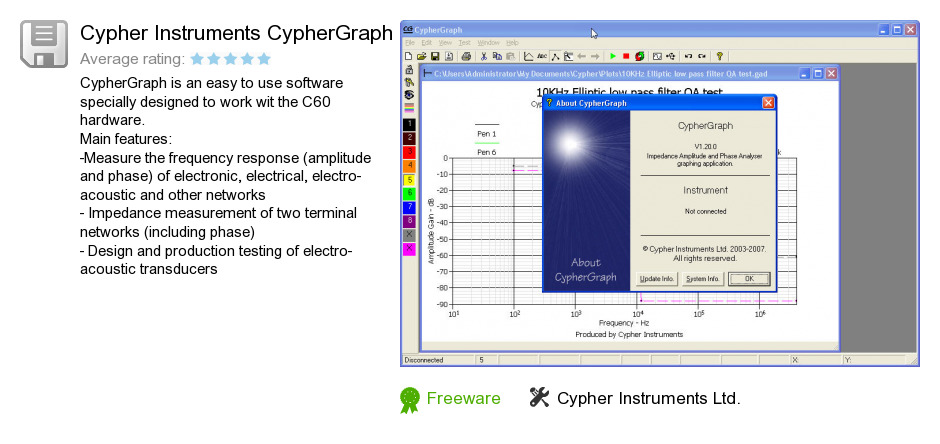Click the magenta X pen swatch

click(409, 249)
